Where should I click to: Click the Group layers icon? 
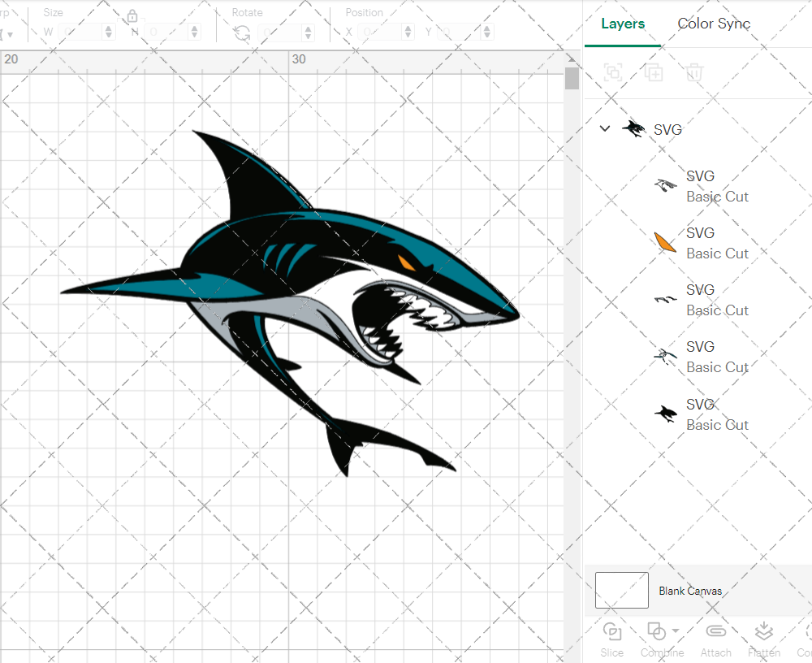(613, 72)
